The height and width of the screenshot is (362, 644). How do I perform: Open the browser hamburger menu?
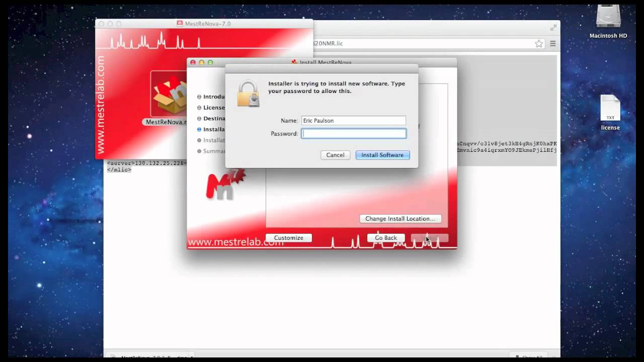click(552, 44)
